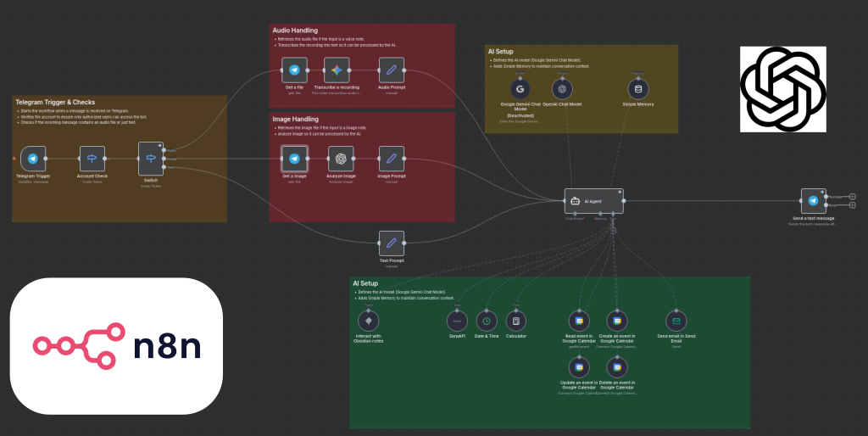Open the Calculator tool node
Image resolution: width=868 pixels, height=436 pixels.
pyautogui.click(x=516, y=321)
